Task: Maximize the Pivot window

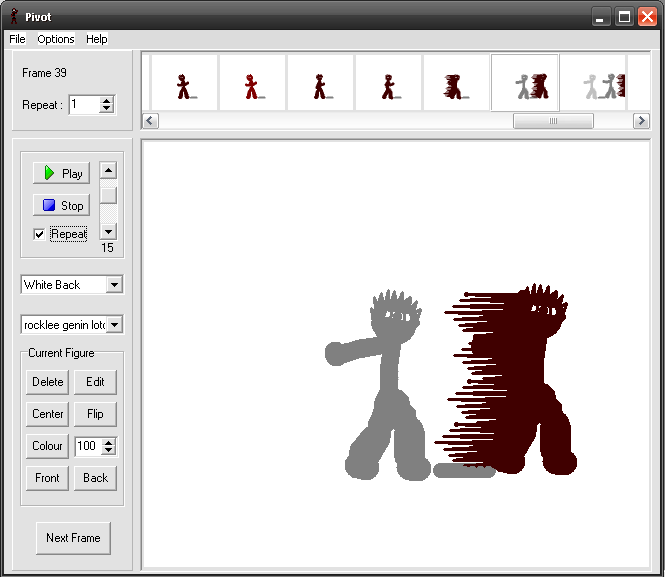Action: (624, 17)
